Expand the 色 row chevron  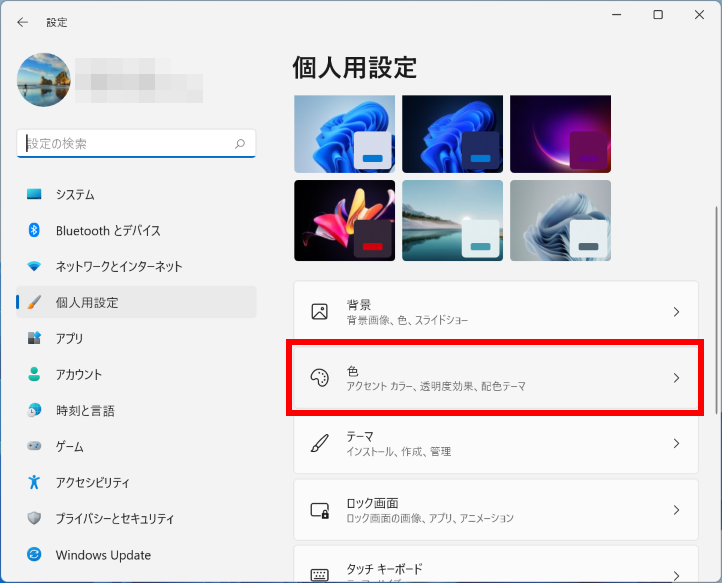[x=676, y=378]
